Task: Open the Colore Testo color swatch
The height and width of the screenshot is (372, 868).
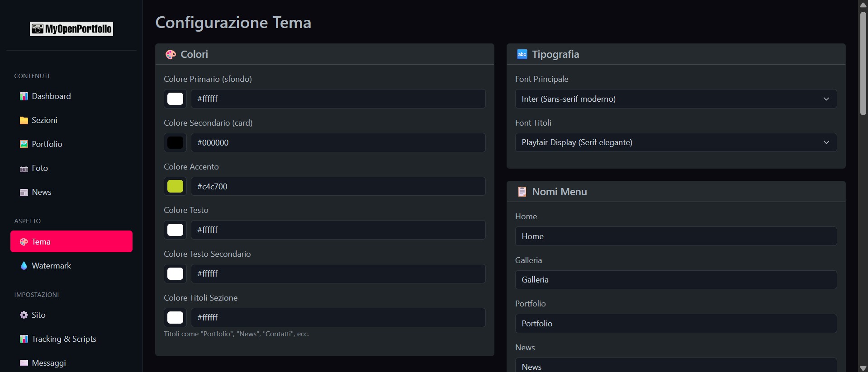Action: [x=175, y=230]
